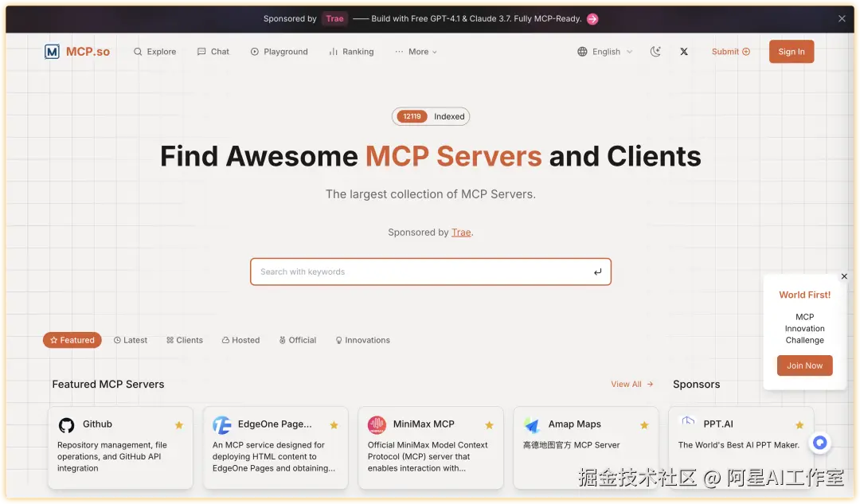Click the enter icon in search box
Image resolution: width=860 pixels, height=504 pixels.
598,272
